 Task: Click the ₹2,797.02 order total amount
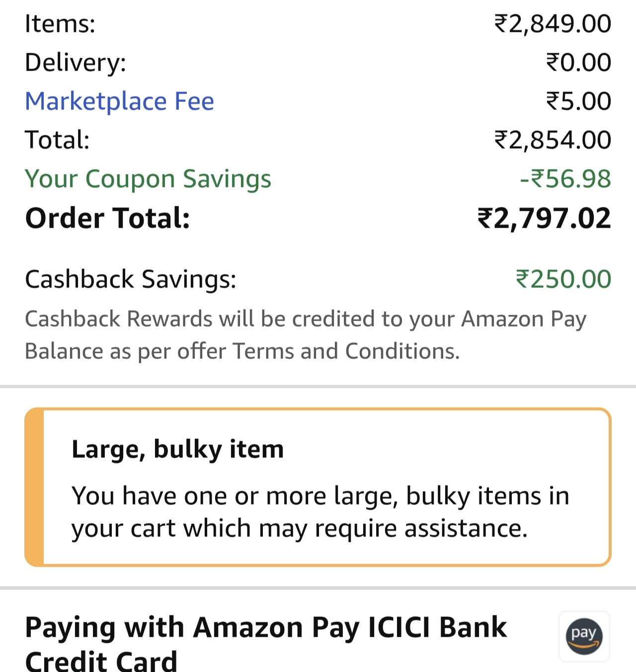[544, 218]
